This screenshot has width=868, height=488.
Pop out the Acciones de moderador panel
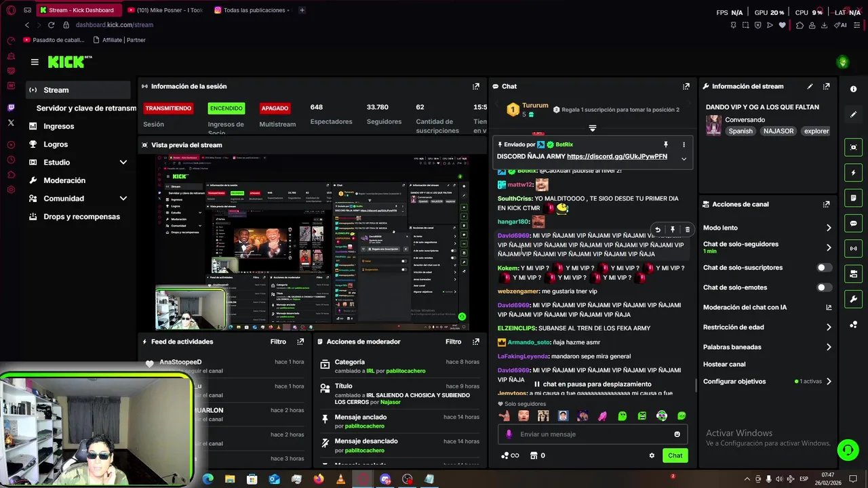(475, 342)
